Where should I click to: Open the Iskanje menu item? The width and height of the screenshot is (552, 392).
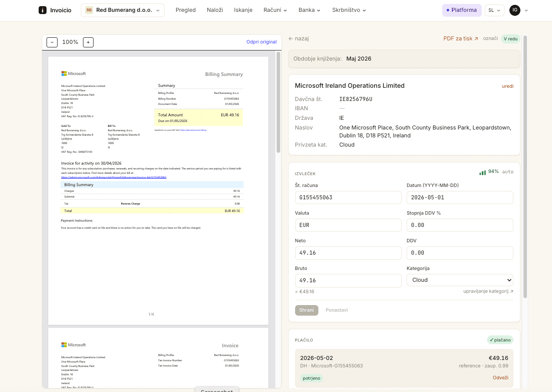(243, 10)
